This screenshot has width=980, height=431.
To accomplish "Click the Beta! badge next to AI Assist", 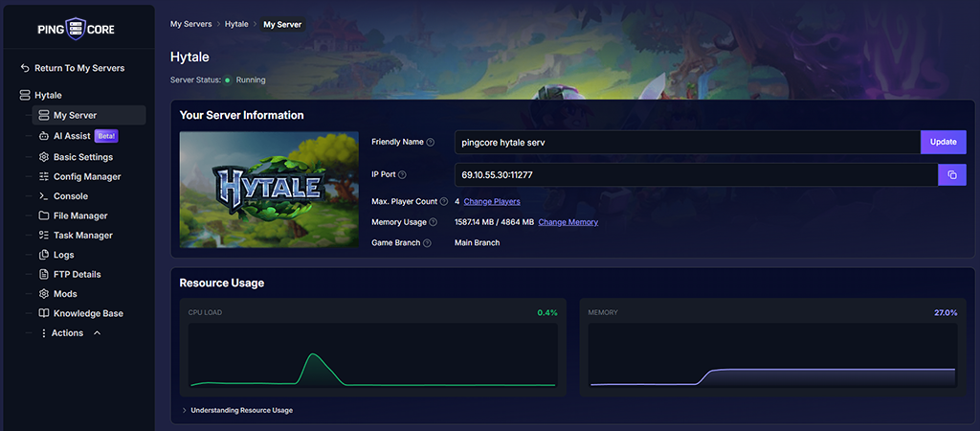I will (x=106, y=136).
